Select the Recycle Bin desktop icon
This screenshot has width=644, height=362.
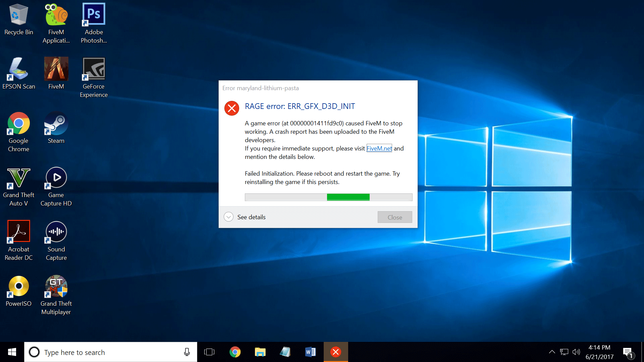pos(19,20)
